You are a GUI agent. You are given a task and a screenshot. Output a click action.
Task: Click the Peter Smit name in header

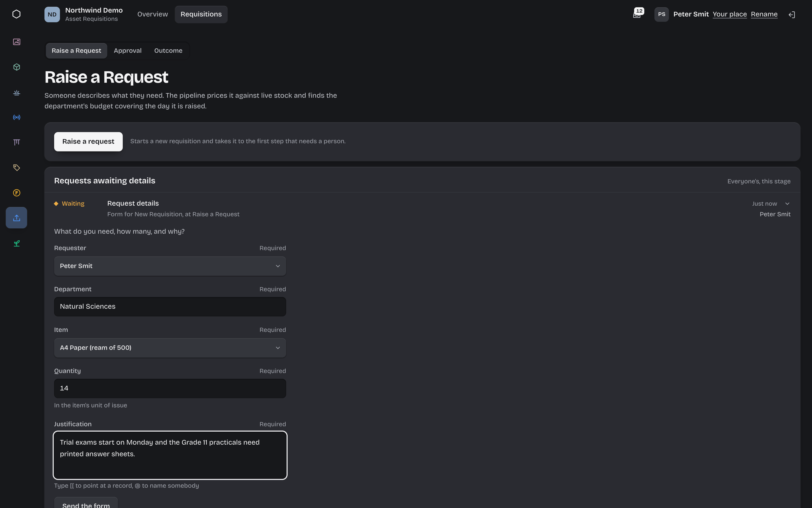tap(691, 14)
